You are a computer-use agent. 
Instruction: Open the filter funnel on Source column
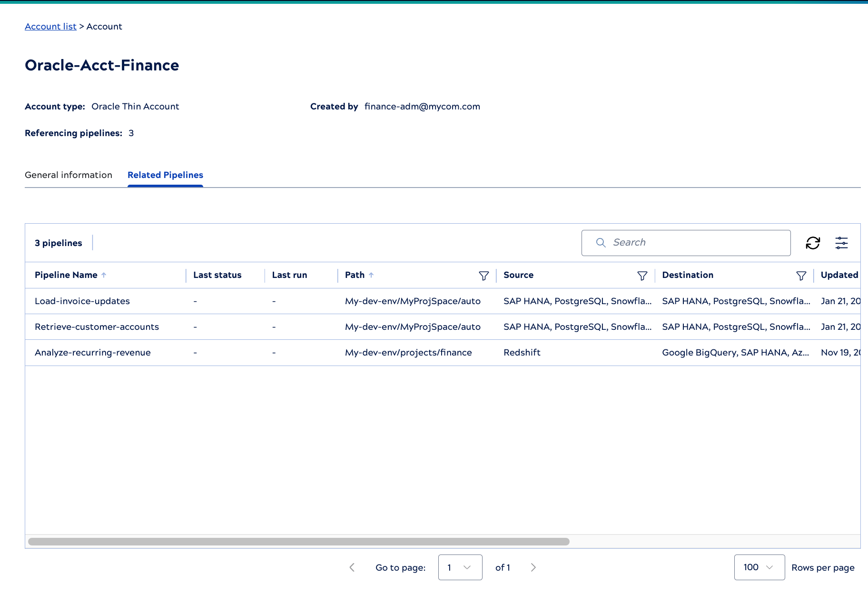[x=642, y=276]
